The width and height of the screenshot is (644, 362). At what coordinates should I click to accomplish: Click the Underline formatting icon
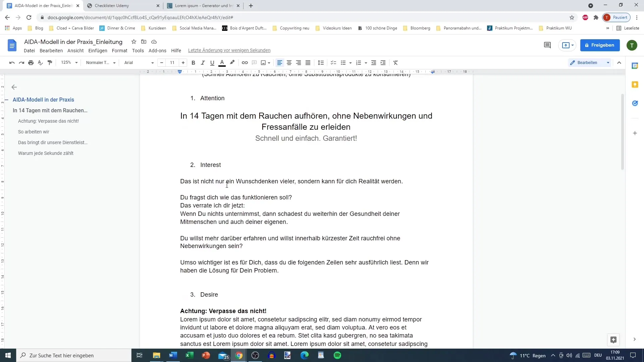pyautogui.click(x=211, y=62)
